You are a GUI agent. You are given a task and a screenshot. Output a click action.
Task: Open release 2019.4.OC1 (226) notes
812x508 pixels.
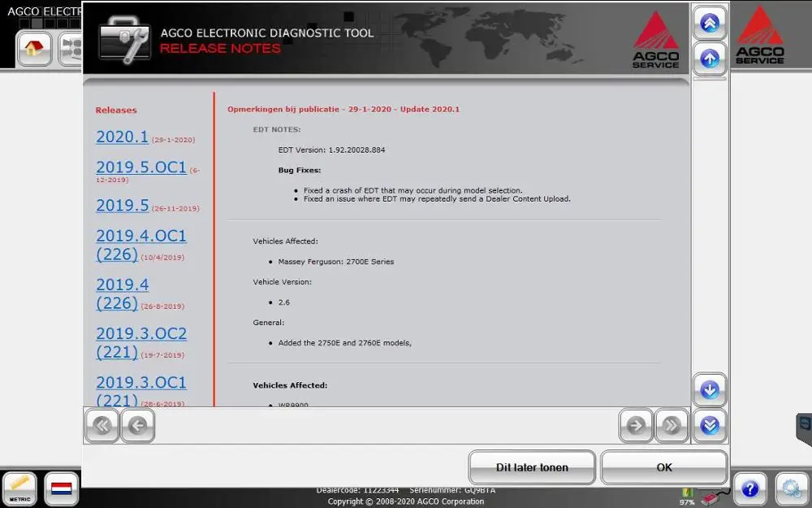click(140, 245)
